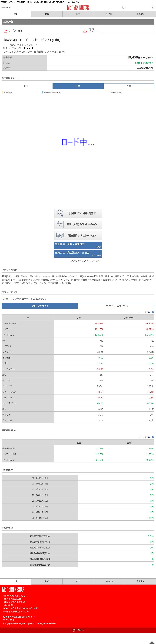The width and height of the screenshot is (156, 644).
Task: Open the ETF tab in top navigation
Action: coord(78,14)
